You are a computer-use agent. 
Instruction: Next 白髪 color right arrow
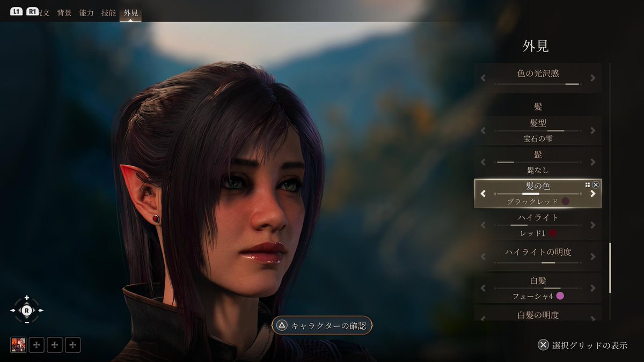(593, 288)
